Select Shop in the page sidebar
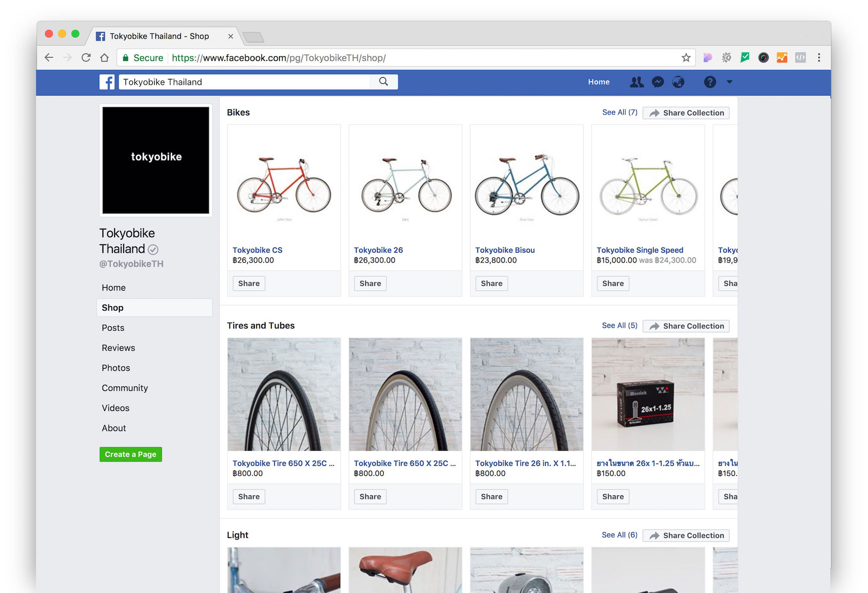Screen dimensions: 868x593 [x=155, y=308]
